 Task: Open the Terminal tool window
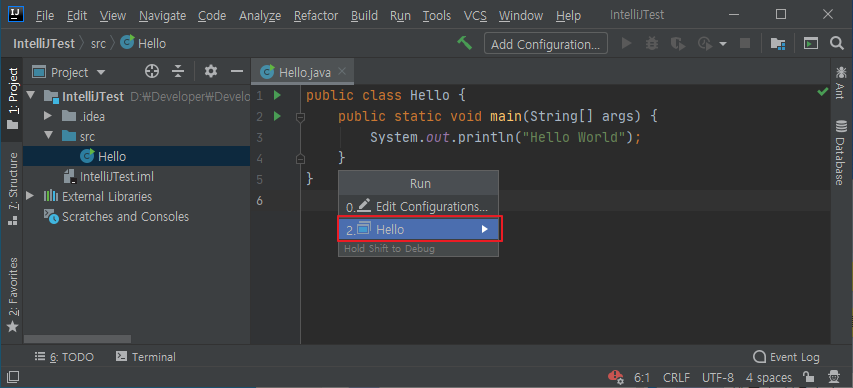146,357
